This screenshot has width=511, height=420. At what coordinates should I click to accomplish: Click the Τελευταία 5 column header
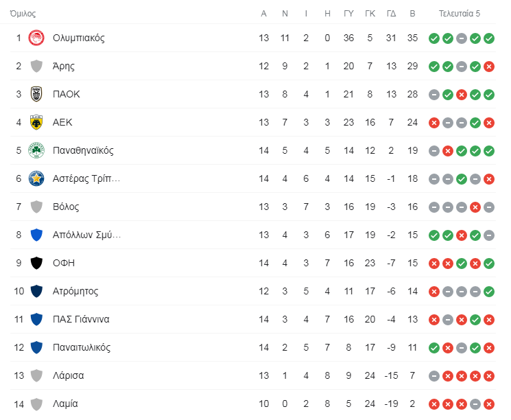[x=459, y=13]
